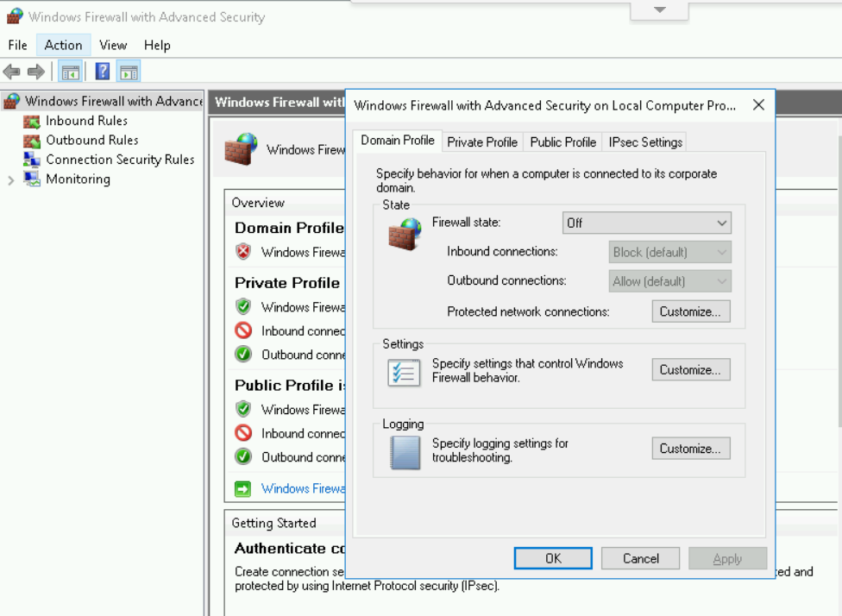The height and width of the screenshot is (616, 842).
Task: Click the green shield icon under Public Profile
Action: [x=243, y=409]
